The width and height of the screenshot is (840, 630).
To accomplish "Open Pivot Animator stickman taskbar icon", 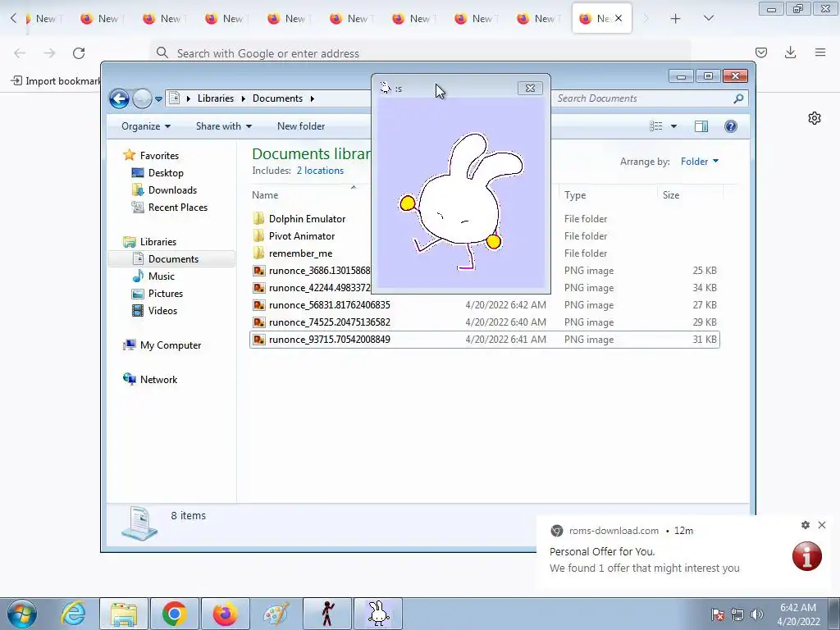I will [x=327, y=614].
